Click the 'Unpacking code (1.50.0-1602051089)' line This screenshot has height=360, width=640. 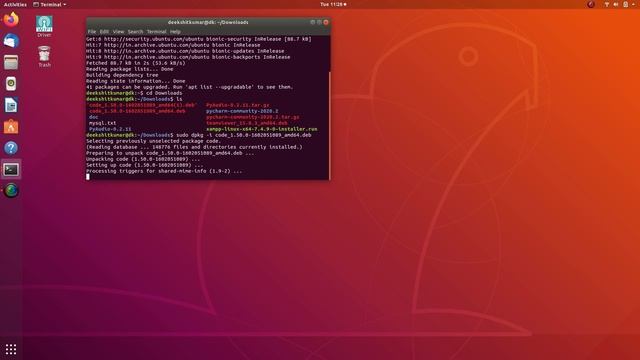point(143,159)
